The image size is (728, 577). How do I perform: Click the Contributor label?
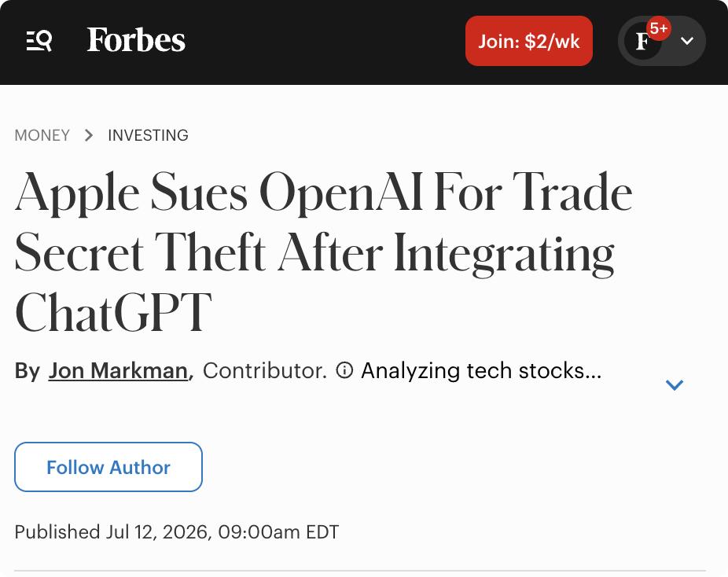point(265,370)
